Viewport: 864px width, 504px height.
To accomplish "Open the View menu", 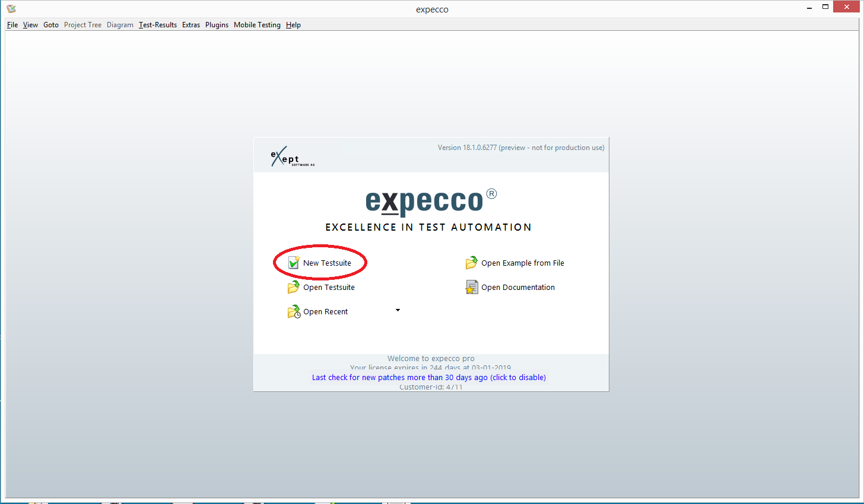I will (x=30, y=25).
